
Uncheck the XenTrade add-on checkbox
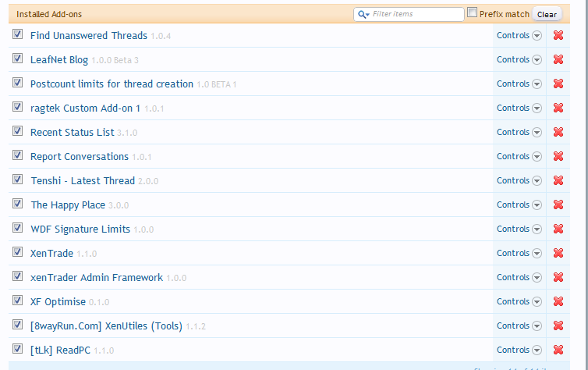[x=17, y=252]
